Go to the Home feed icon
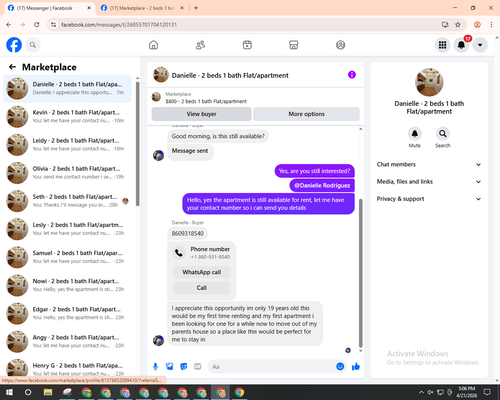500x400 pixels. 153,45
